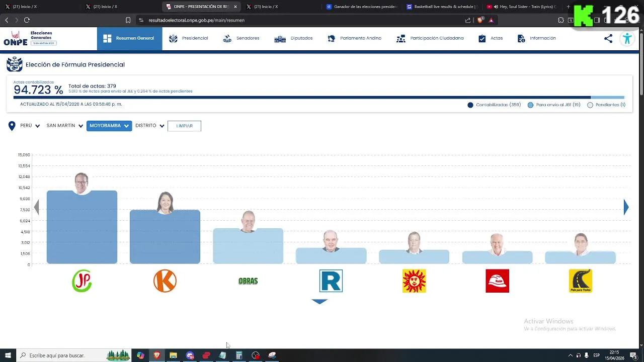This screenshot has height=362, width=644.
Task: Open the browser extensions icon
Action: (x=561, y=20)
